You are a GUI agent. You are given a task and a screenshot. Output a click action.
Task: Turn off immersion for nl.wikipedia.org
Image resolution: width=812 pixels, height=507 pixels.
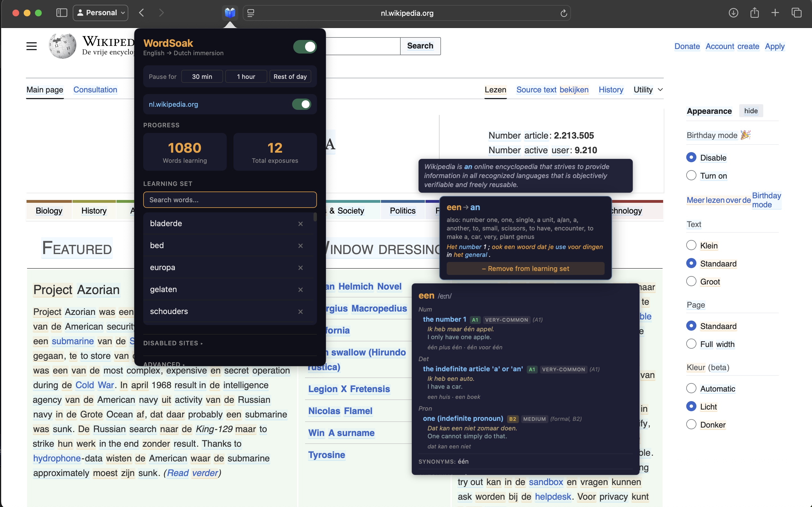coord(302,104)
